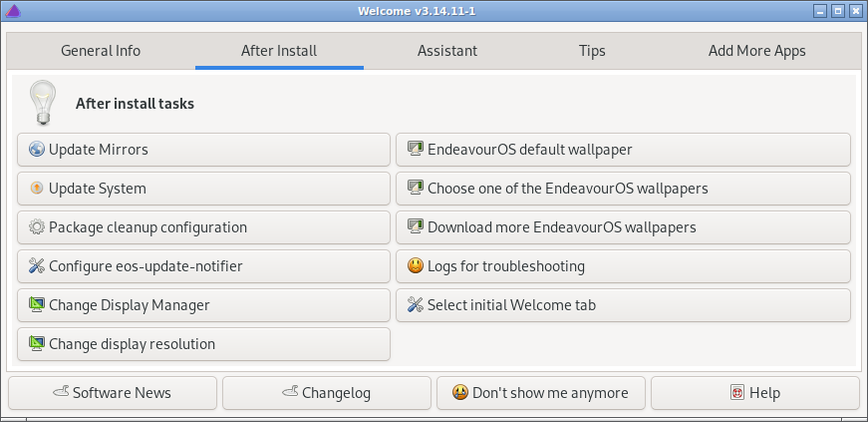Click the gear icon for Package cleanup configuration
The height and width of the screenshot is (422, 868).
point(37,226)
